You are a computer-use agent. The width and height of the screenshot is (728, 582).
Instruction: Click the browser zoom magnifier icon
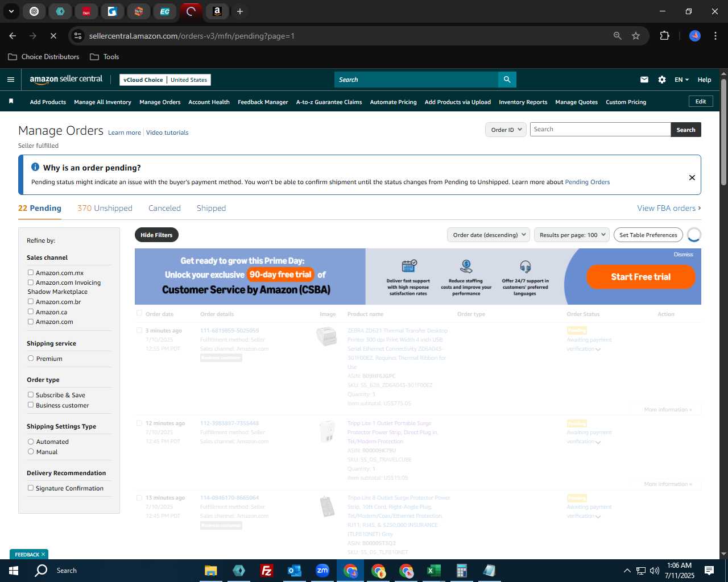click(x=618, y=36)
